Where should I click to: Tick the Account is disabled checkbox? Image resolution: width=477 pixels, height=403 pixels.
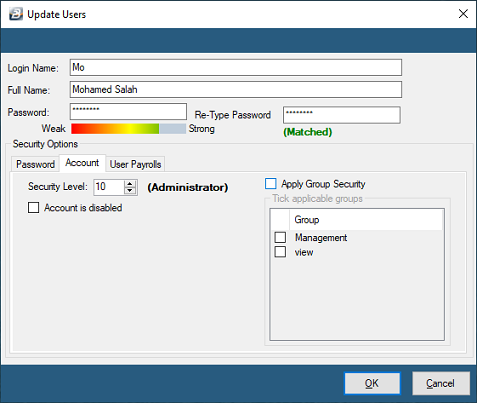33,208
